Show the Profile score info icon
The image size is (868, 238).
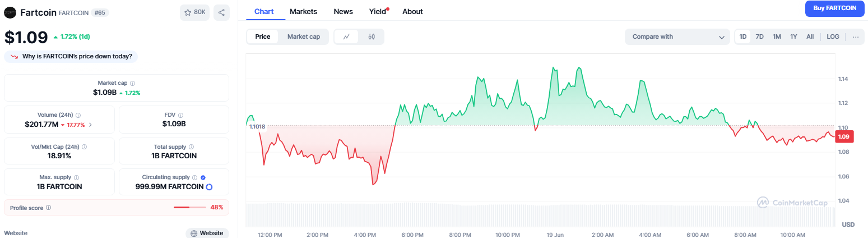click(x=48, y=208)
